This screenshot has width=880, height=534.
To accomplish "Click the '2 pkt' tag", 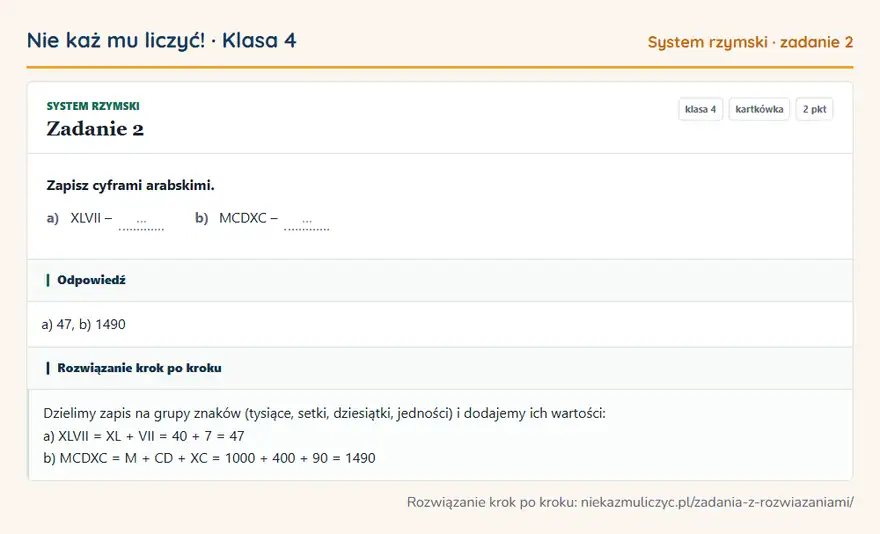I will point(814,109).
